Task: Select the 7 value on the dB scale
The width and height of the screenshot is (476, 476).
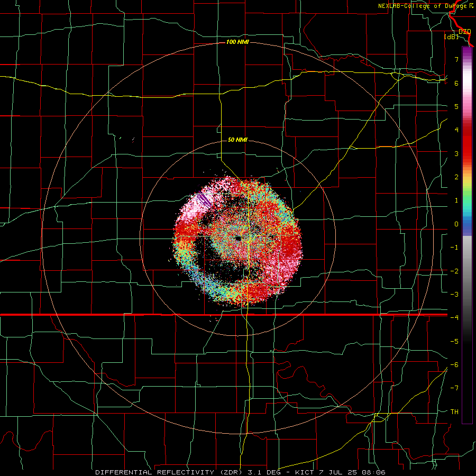Action: click(456, 59)
